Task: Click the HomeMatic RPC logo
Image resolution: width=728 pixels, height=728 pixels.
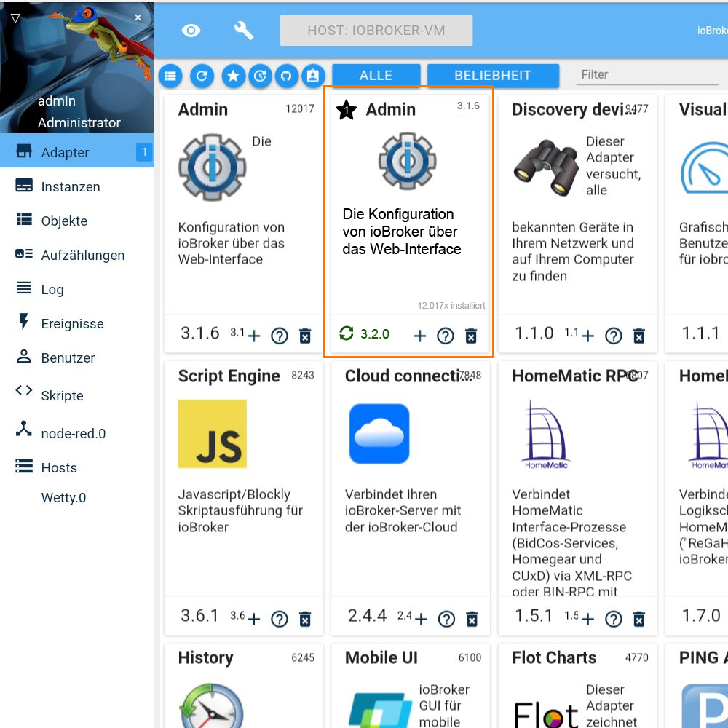Action: pyautogui.click(x=546, y=435)
